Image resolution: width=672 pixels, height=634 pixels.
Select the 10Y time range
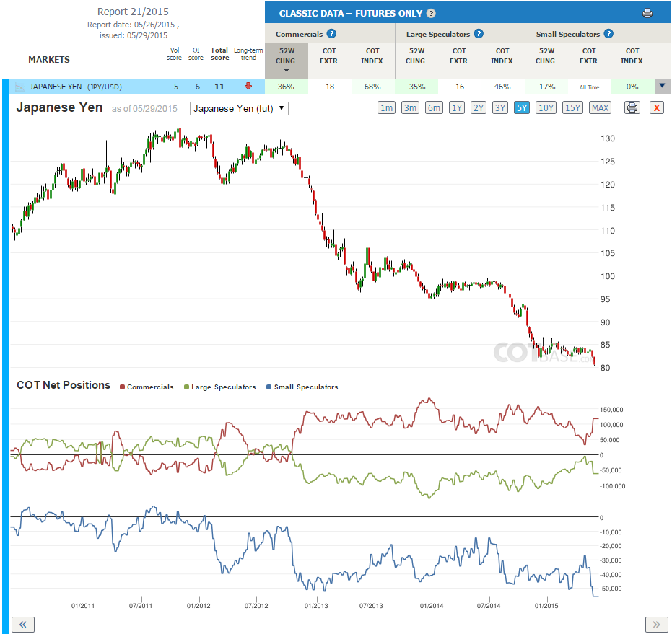coord(546,107)
